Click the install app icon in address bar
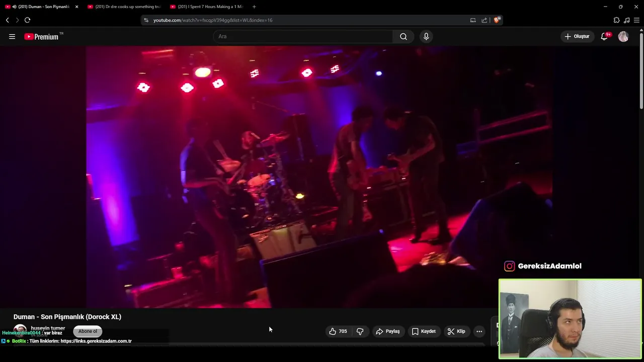Viewport: 644px width, 362px height. [473, 20]
